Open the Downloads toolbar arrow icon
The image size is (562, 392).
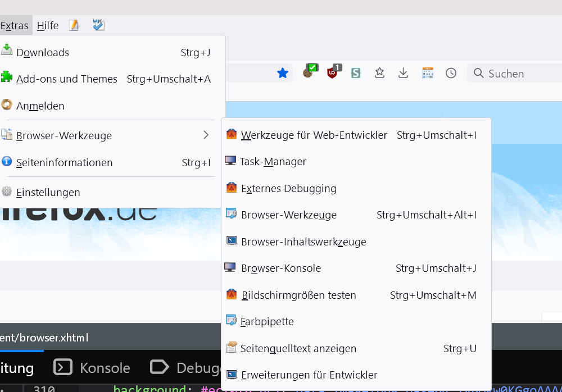coord(403,73)
